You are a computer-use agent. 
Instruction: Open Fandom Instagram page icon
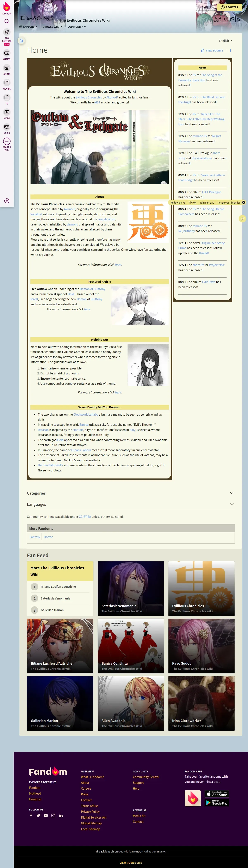pyautogui.click(x=53, y=815)
